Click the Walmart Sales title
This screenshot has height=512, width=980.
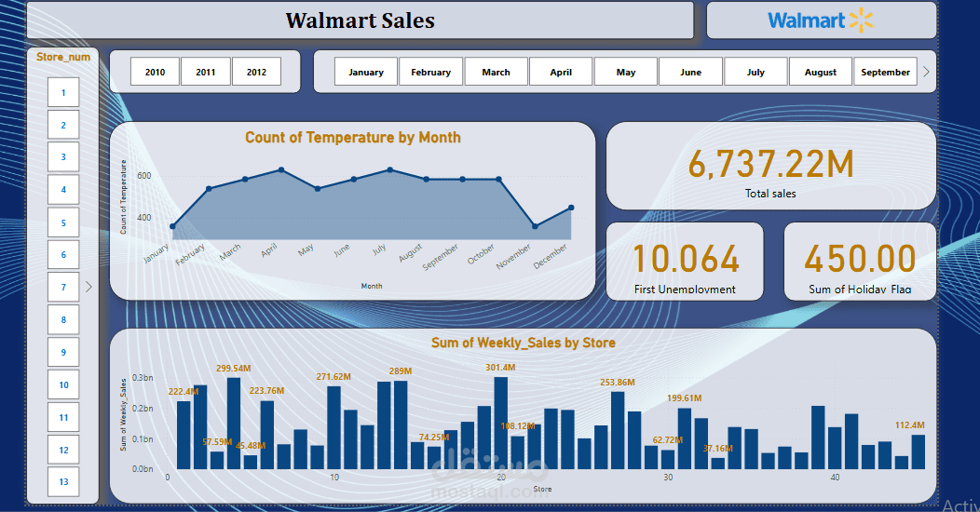point(360,20)
